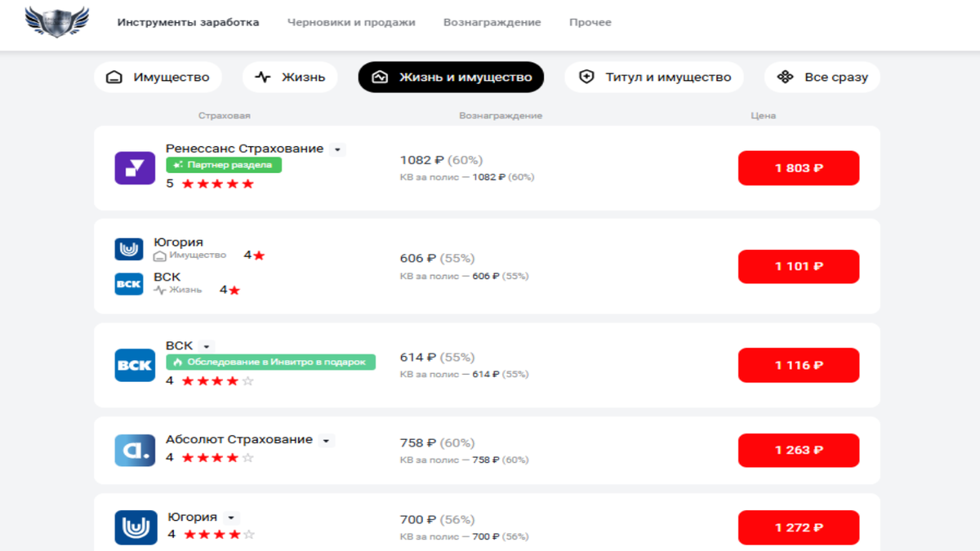Expand the ВСК dropdown arrow
Screen dimensions: 980x551
(x=207, y=346)
